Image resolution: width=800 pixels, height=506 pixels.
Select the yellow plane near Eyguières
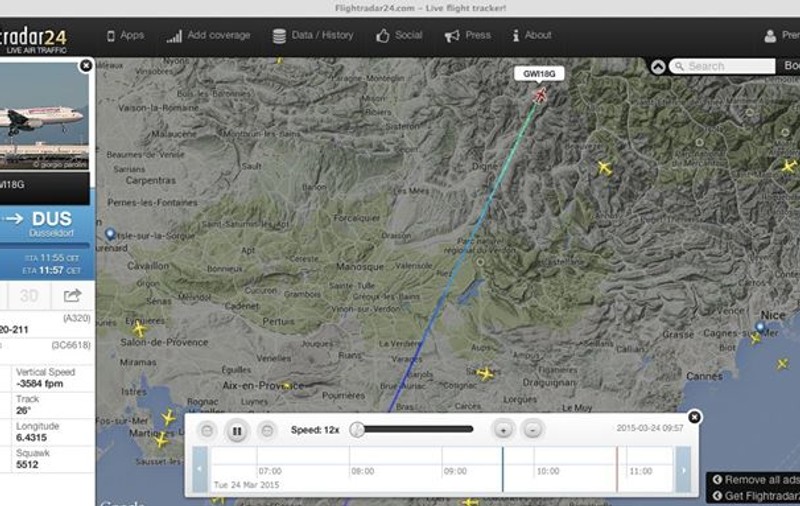[139, 329]
